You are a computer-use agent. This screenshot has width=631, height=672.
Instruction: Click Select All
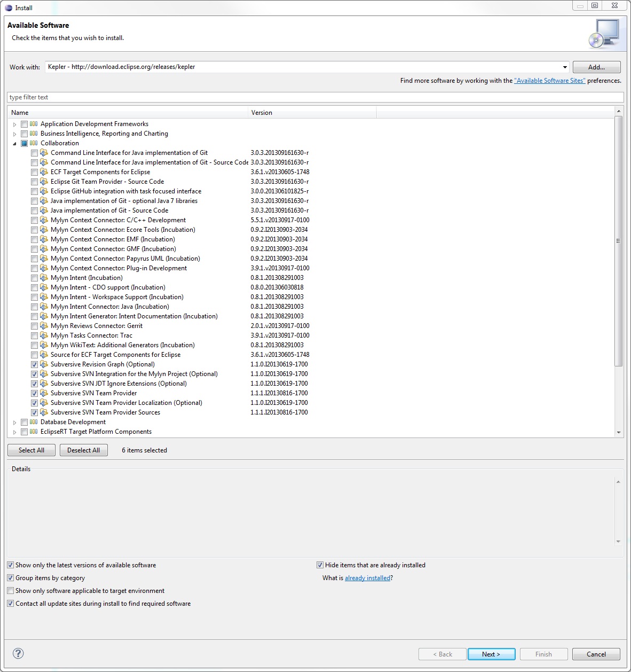pyautogui.click(x=31, y=450)
